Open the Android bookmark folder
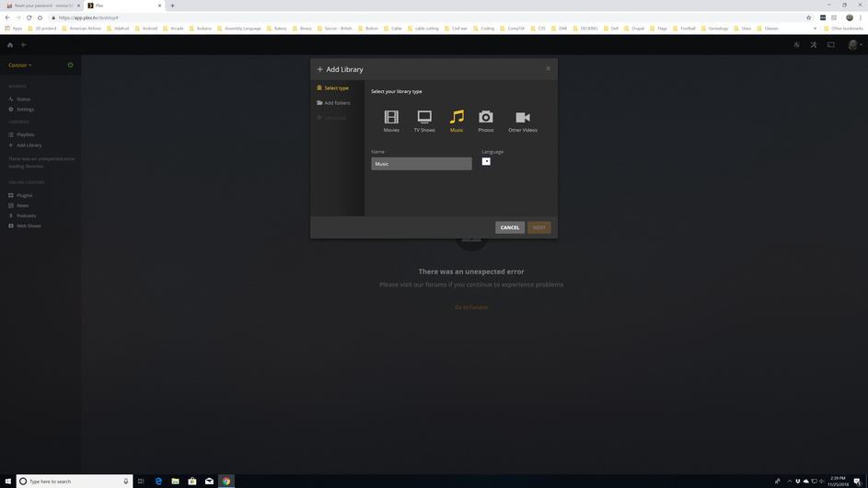868x488 pixels. click(146, 29)
